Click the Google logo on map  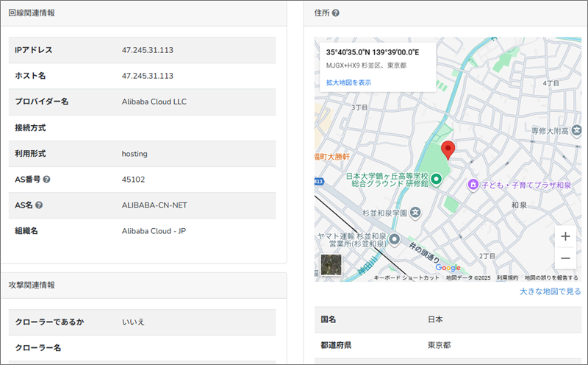pyautogui.click(x=448, y=268)
